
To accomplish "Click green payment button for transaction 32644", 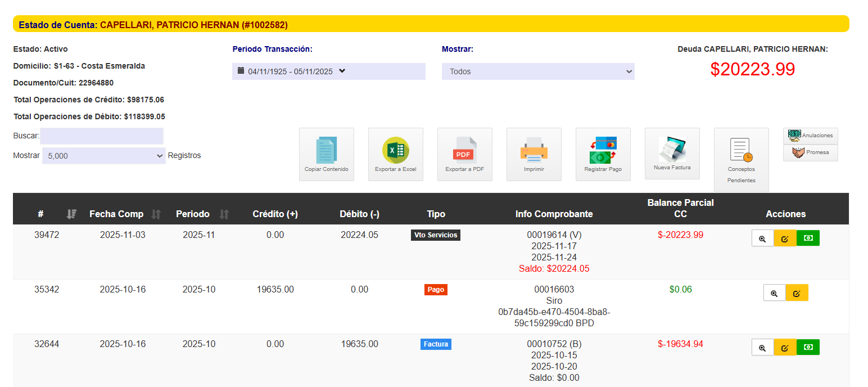I will point(808,348).
